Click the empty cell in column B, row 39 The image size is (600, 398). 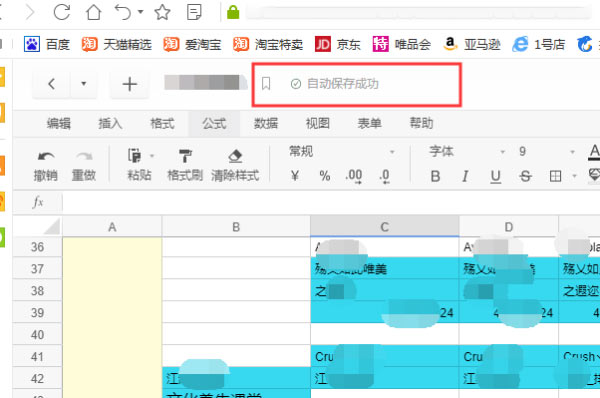point(236,312)
